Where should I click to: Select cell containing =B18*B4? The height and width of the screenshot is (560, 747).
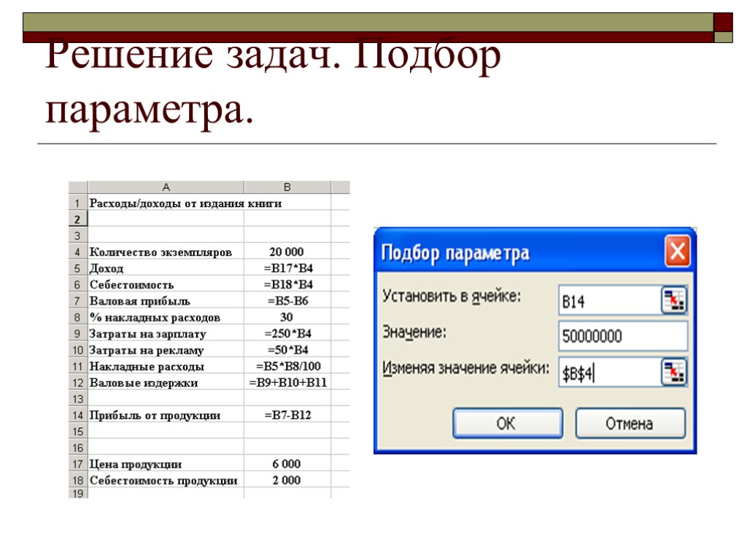pyautogui.click(x=287, y=284)
